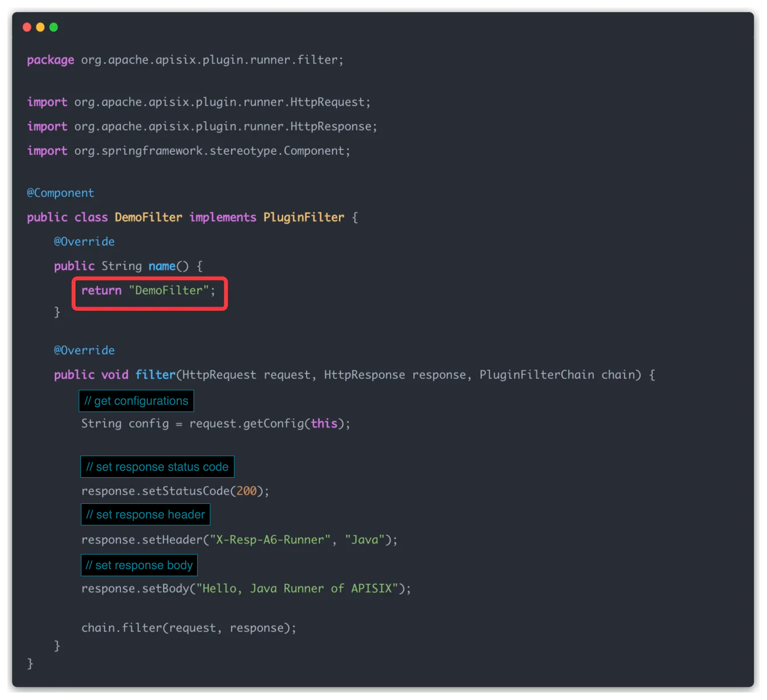Click the HttpResponse import line
Screen dimensions: 767x700
click(202, 126)
